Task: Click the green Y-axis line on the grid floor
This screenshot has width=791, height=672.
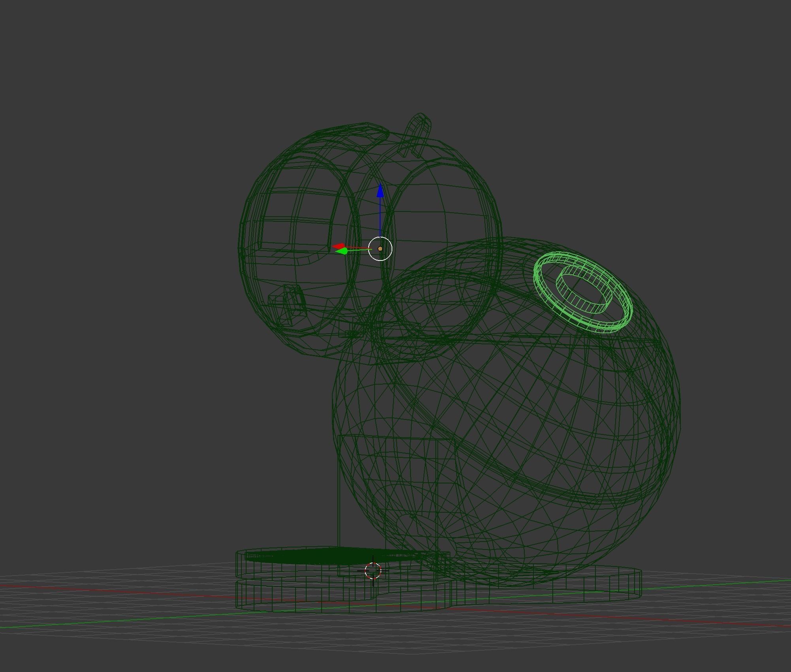Action: pos(119,621)
